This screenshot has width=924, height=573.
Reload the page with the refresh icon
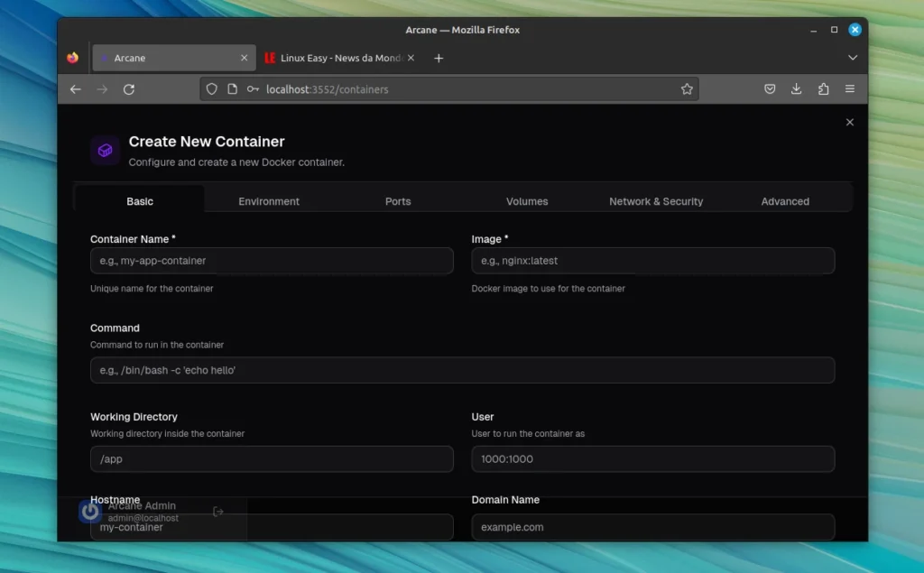[x=129, y=89]
